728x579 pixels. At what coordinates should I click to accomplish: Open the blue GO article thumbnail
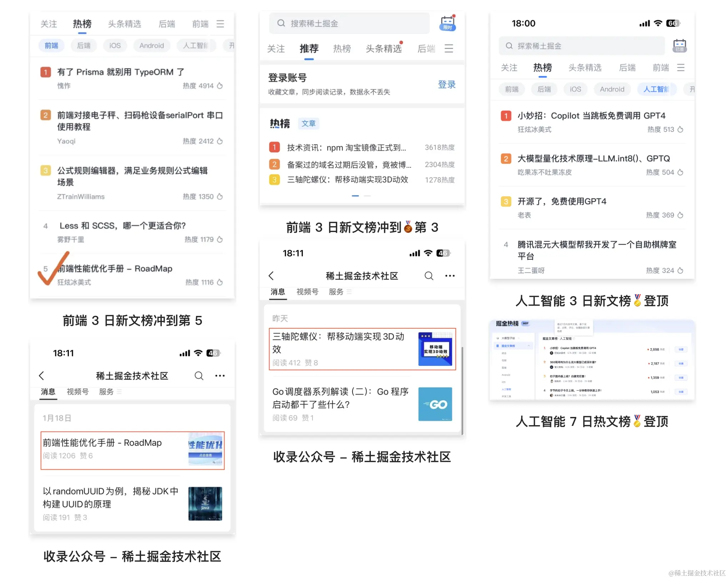click(x=435, y=404)
